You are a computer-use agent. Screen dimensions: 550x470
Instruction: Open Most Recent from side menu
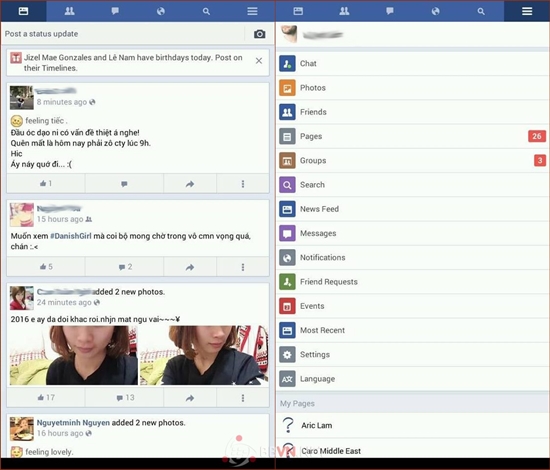(x=413, y=330)
